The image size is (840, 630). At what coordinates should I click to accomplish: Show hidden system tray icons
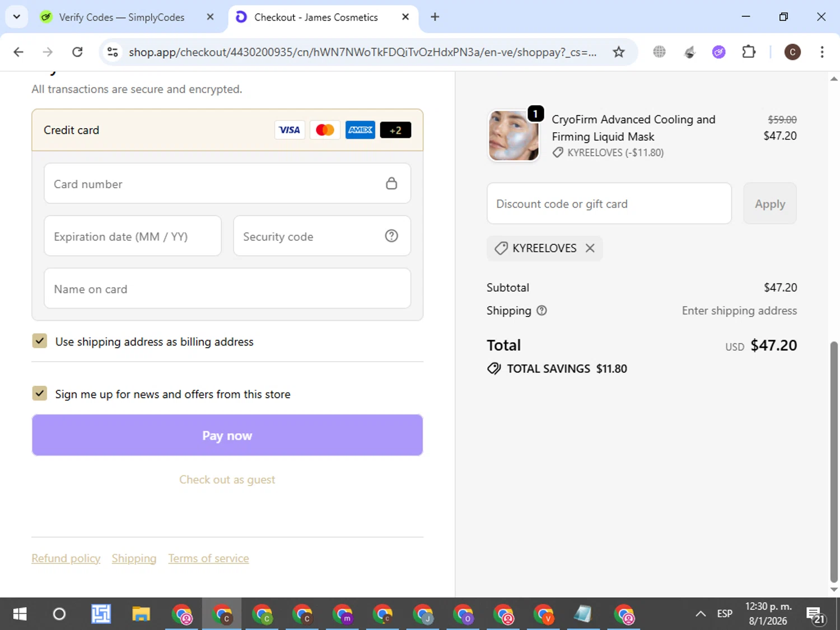(x=701, y=614)
